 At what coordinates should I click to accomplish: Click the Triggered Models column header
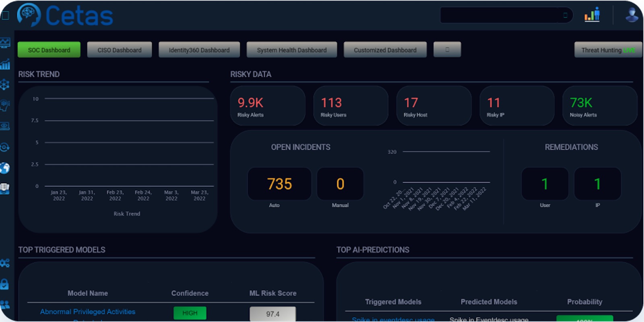tap(393, 302)
